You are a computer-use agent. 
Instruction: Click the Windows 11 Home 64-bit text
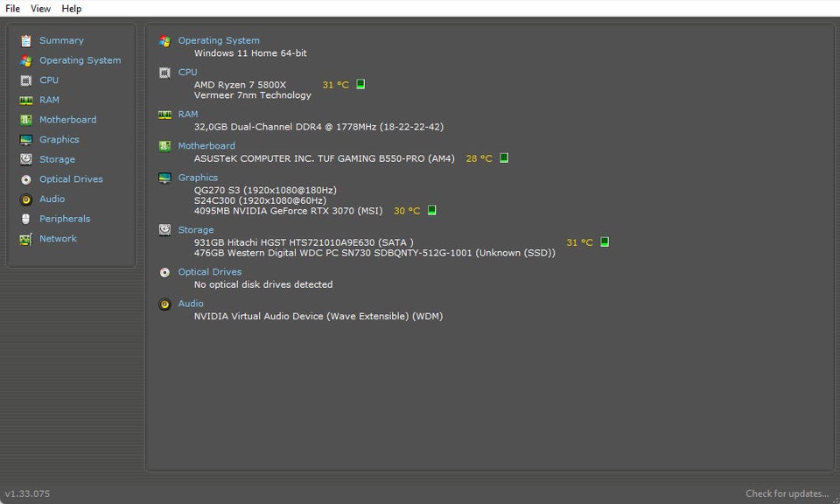click(250, 53)
